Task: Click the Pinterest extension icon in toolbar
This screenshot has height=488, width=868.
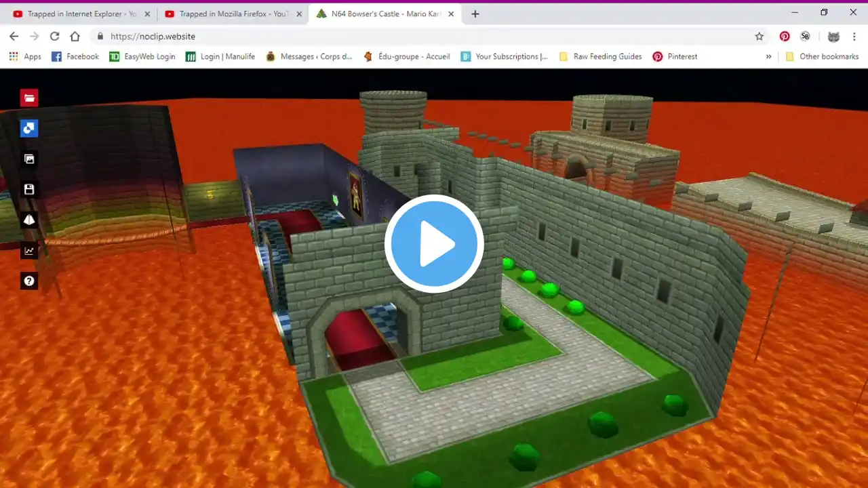Action: (785, 37)
